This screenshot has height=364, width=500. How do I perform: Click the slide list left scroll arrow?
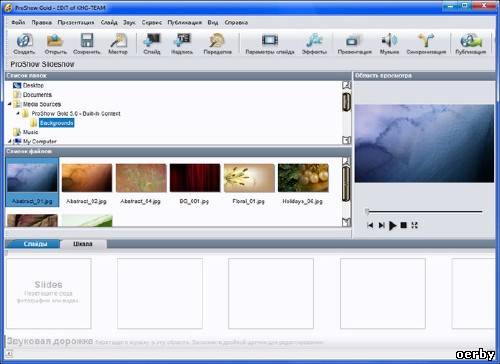9,353
